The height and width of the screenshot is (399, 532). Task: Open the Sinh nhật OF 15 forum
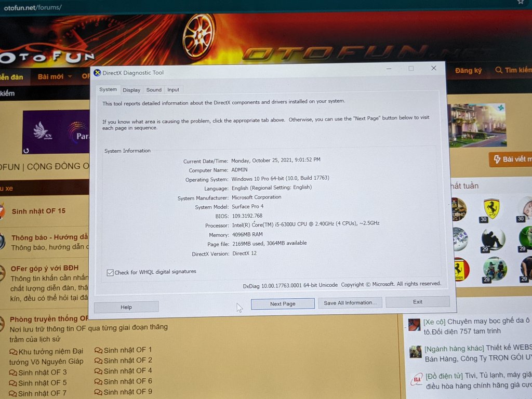(38, 211)
